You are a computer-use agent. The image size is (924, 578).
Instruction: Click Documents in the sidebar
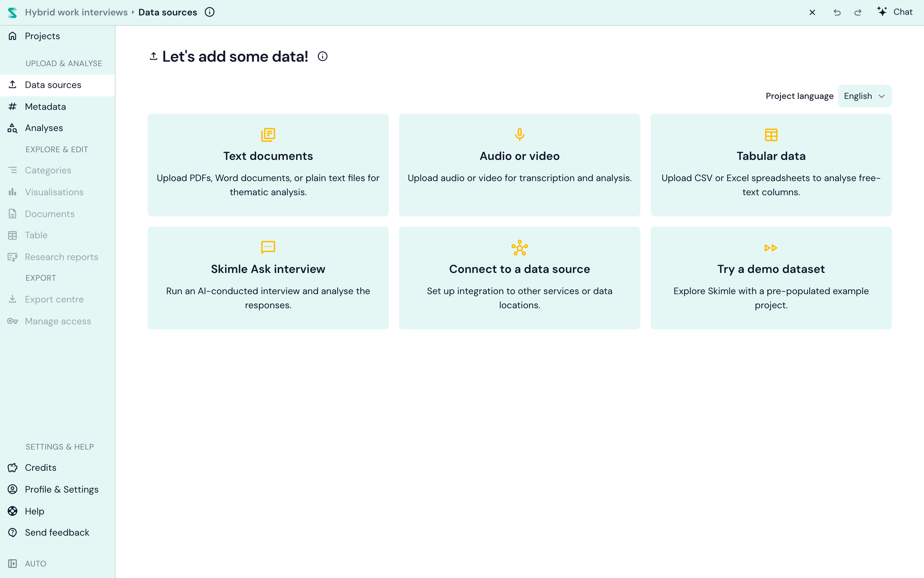(57, 214)
